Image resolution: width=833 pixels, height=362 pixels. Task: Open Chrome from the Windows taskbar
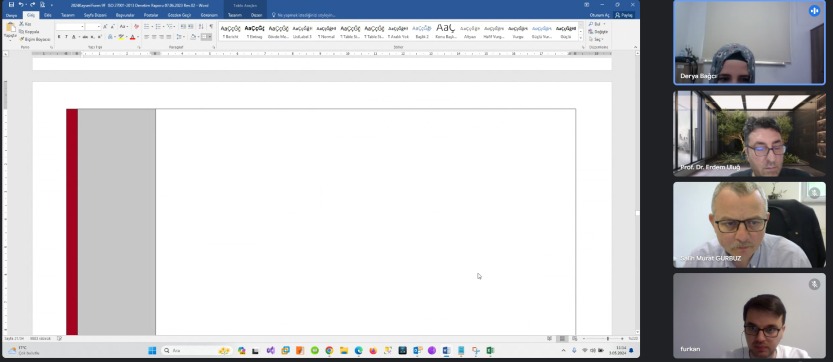point(329,350)
